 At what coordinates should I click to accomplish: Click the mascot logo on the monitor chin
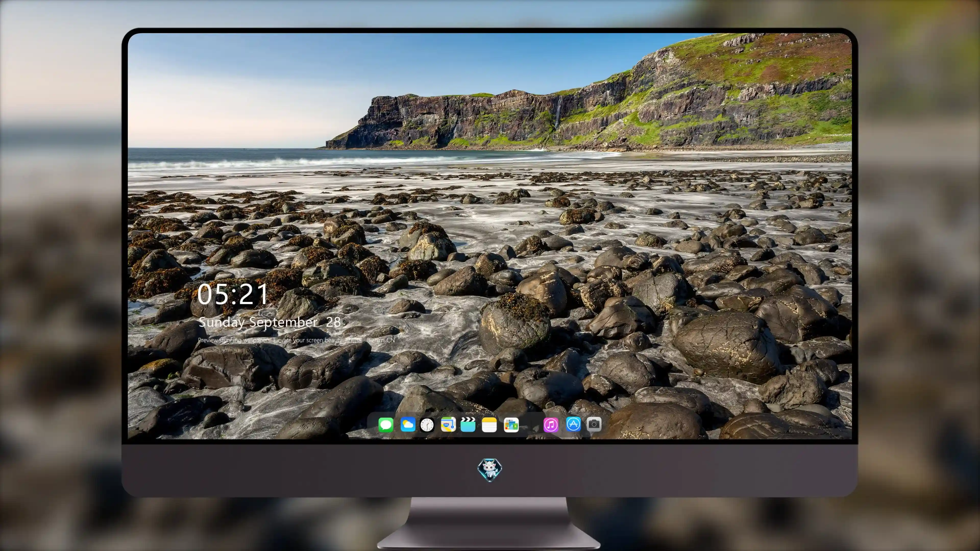tap(490, 470)
